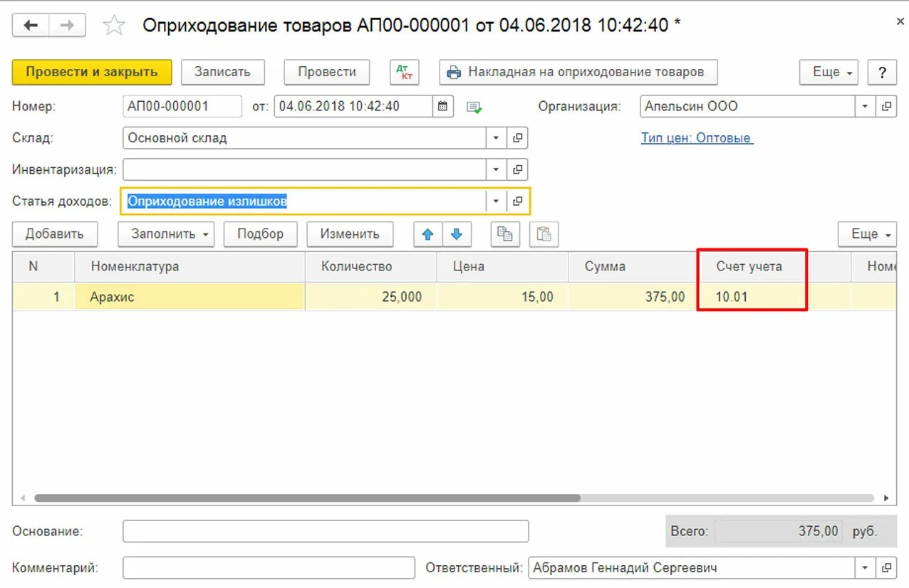Select the price cell 15,00
This screenshot has width=909, height=588.
[502, 297]
